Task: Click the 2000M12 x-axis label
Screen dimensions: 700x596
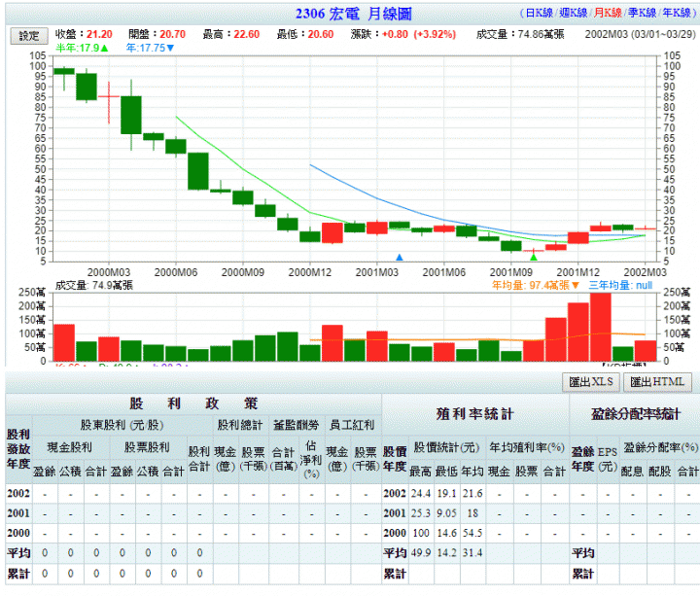Action: (310, 272)
